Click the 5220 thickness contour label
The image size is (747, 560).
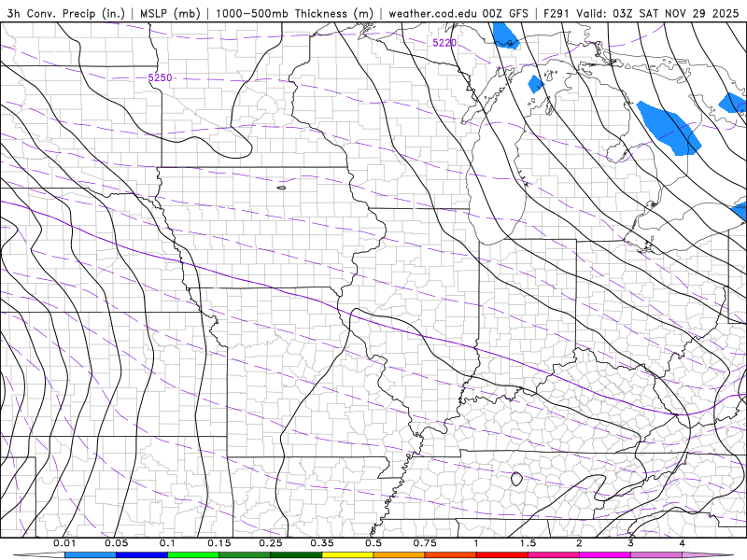point(444,43)
